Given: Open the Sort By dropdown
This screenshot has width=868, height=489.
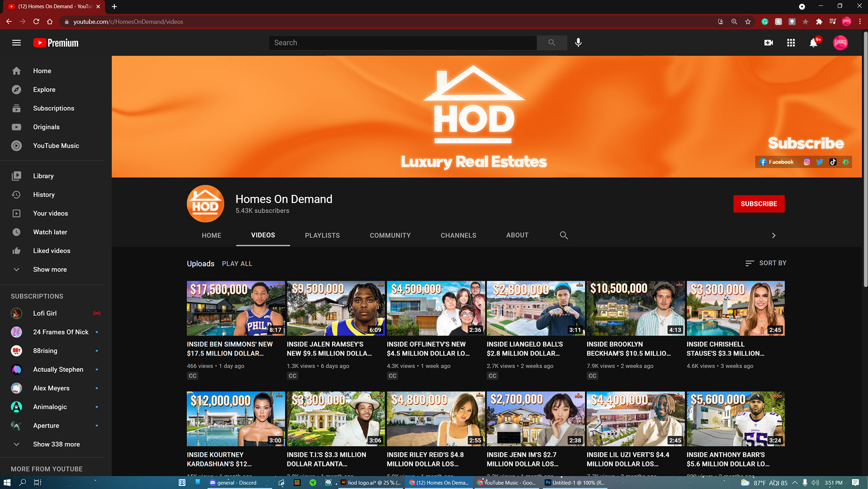Looking at the screenshot, I should tap(766, 263).
